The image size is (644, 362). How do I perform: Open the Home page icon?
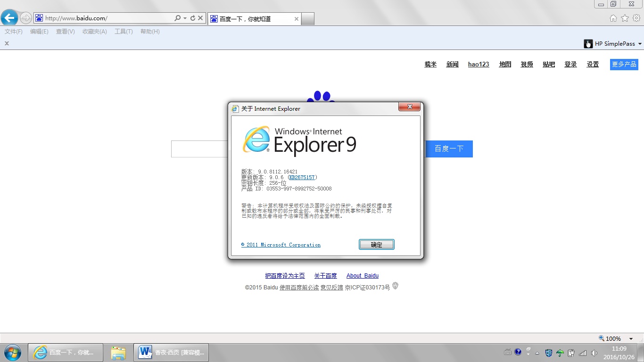[613, 18]
